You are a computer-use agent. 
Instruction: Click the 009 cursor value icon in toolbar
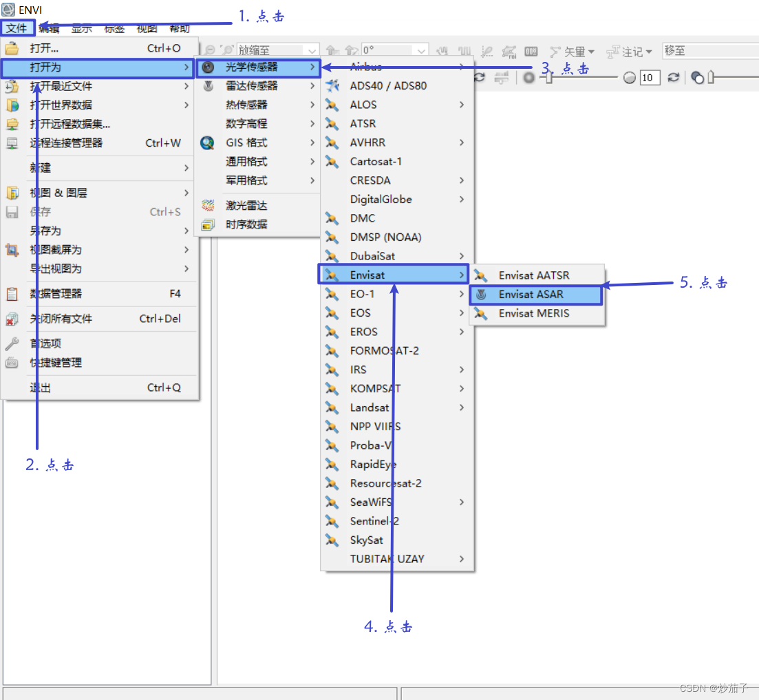click(531, 51)
